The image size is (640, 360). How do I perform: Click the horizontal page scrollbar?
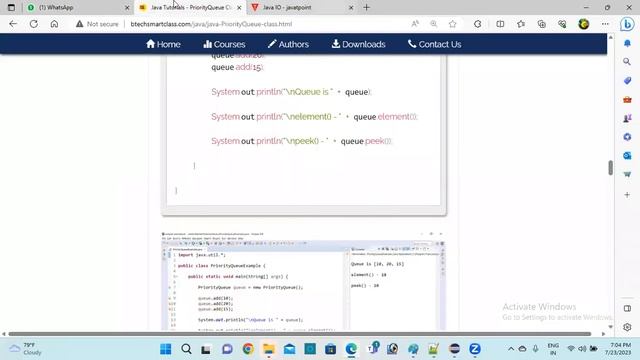300,334
